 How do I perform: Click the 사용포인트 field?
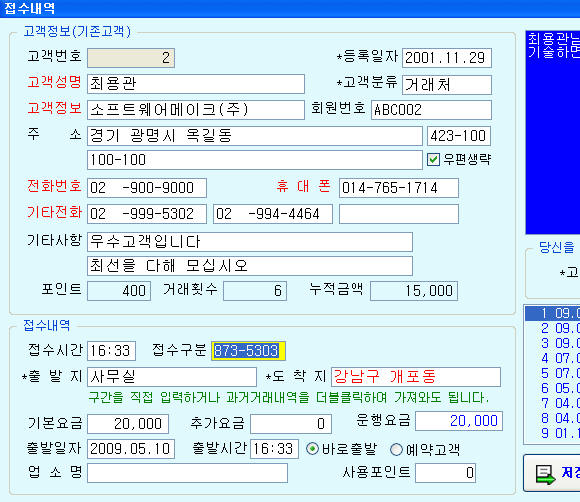tap(445, 473)
